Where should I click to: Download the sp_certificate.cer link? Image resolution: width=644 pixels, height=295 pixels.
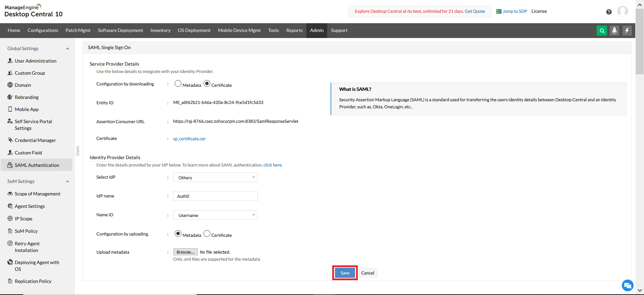[x=189, y=139]
